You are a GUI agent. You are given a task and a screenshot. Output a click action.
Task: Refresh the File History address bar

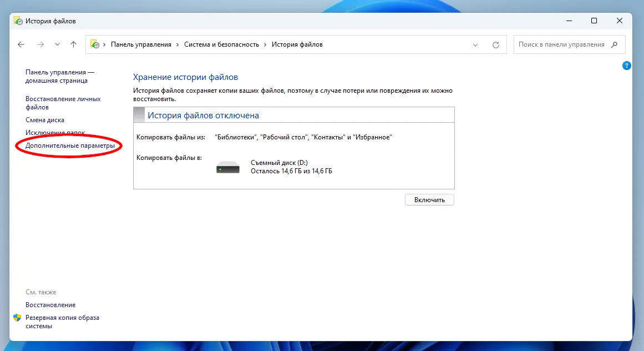click(x=496, y=44)
